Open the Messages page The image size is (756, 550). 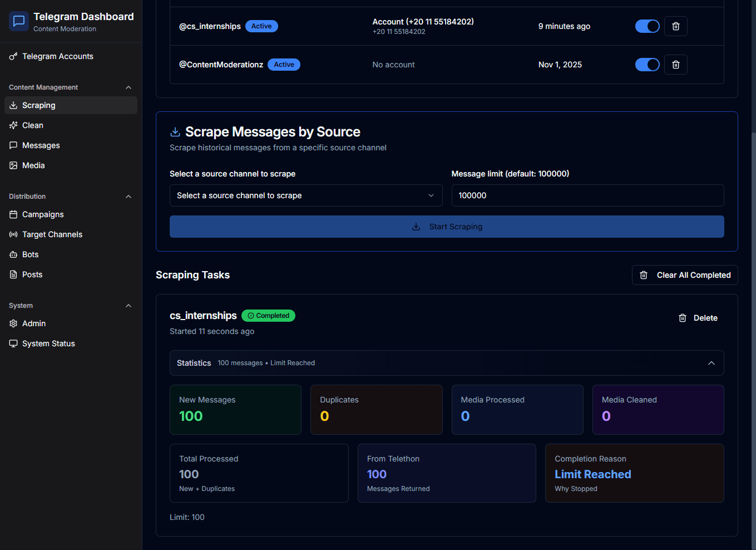71,145
